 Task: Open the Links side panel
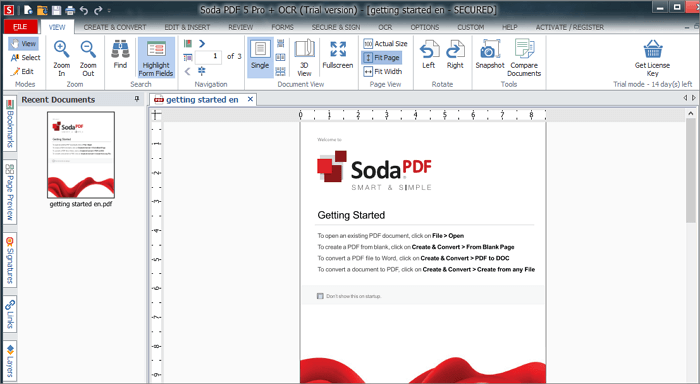10,314
